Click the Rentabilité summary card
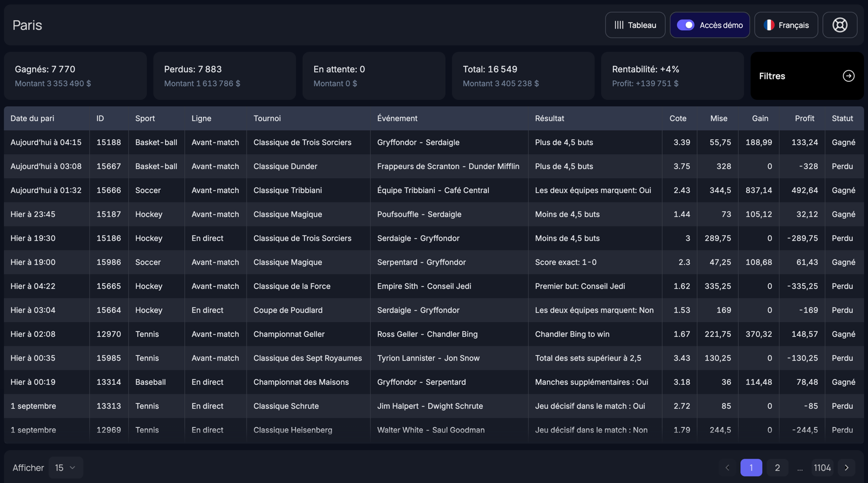Viewport: 868px width, 483px height. [x=672, y=76]
